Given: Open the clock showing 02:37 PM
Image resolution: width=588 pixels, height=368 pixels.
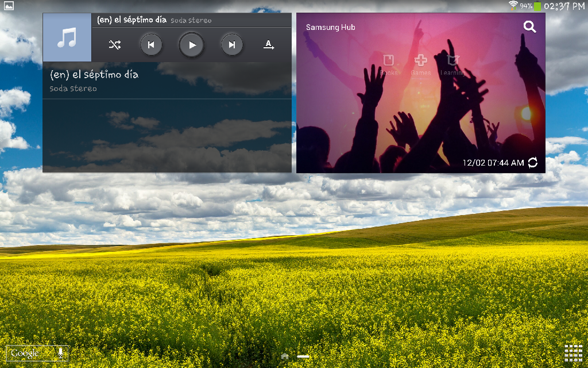Looking at the screenshot, I should (564, 6).
